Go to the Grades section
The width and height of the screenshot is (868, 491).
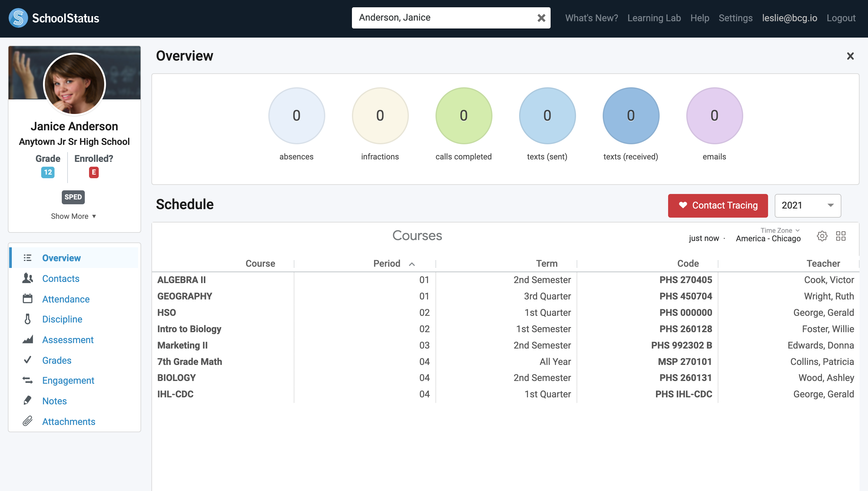(x=57, y=360)
